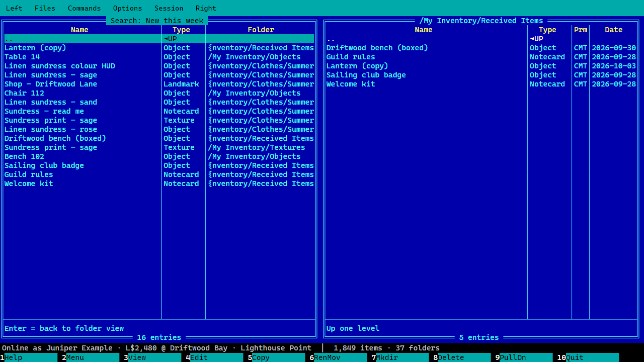
Task: Select 'Sailing club badge' in Received Items panel
Action: (x=481, y=75)
